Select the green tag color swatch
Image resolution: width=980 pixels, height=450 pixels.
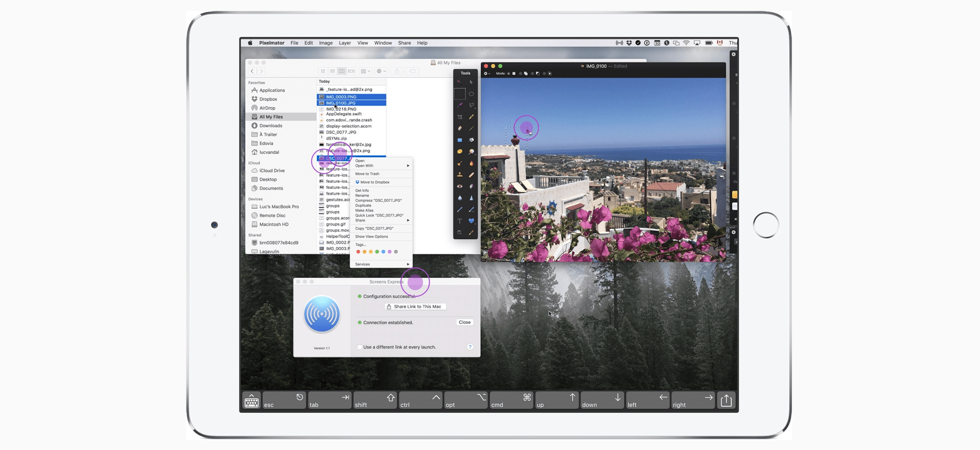coord(377,251)
